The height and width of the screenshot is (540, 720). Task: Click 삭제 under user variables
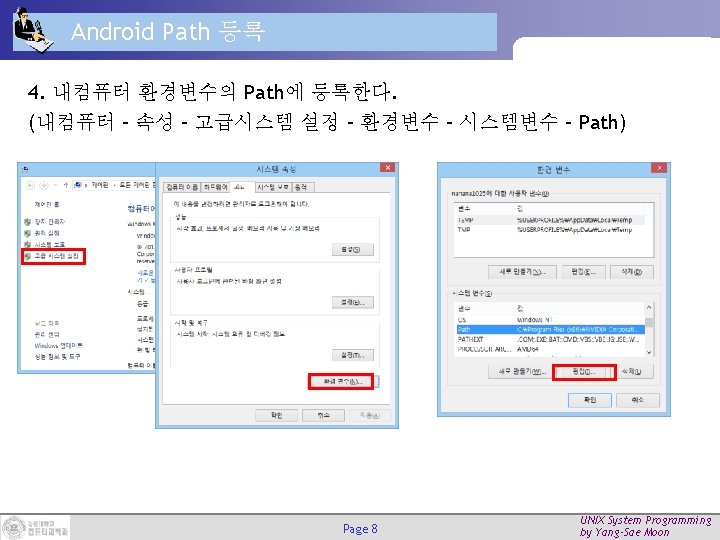pos(631,272)
